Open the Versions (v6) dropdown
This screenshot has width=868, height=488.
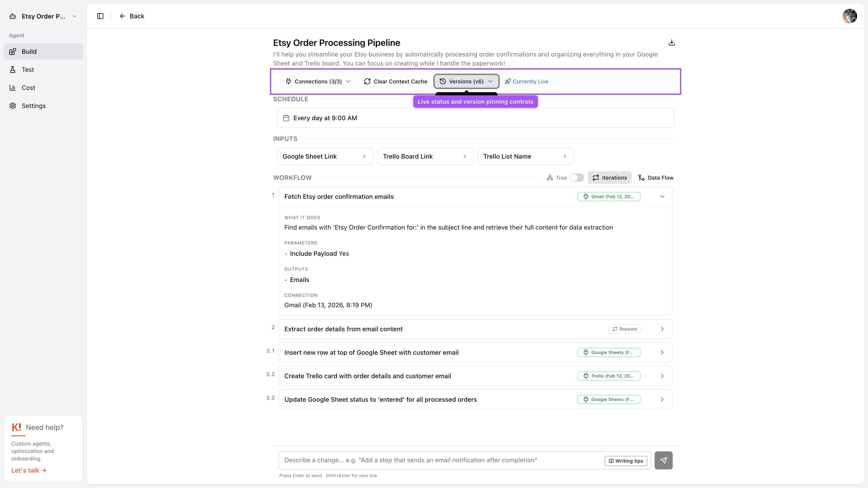(466, 82)
